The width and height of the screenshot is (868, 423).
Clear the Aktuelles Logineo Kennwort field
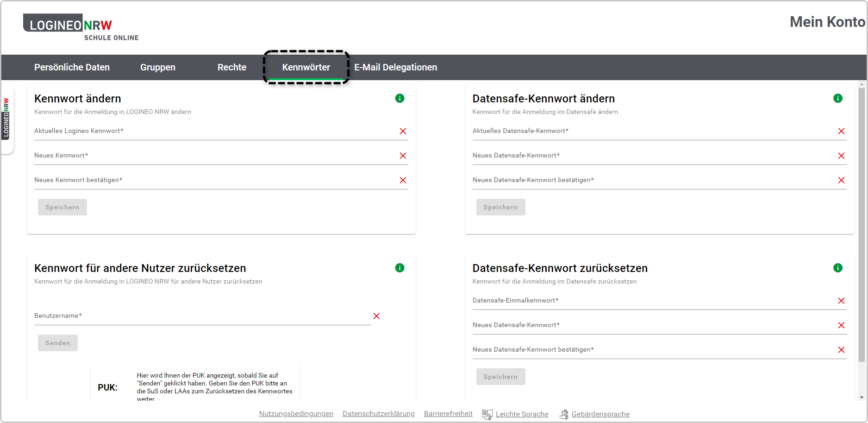[403, 131]
